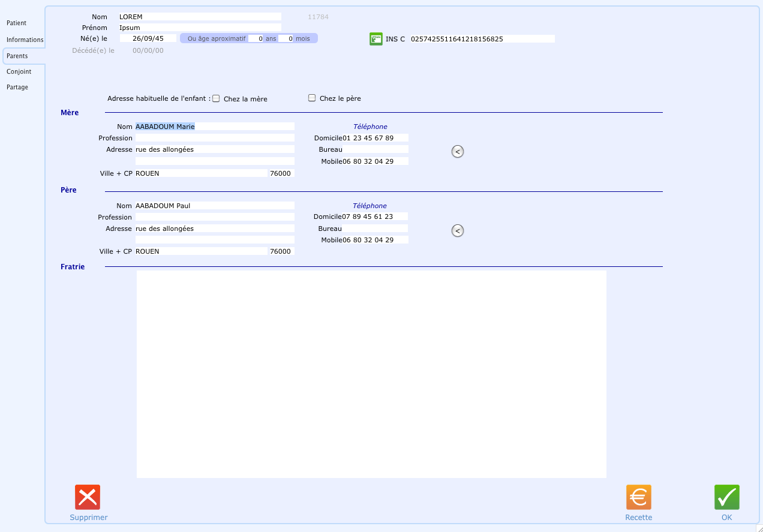Click the Prénom field containing Ipsum
Viewport: 763px width, 532px height.
(x=200, y=28)
